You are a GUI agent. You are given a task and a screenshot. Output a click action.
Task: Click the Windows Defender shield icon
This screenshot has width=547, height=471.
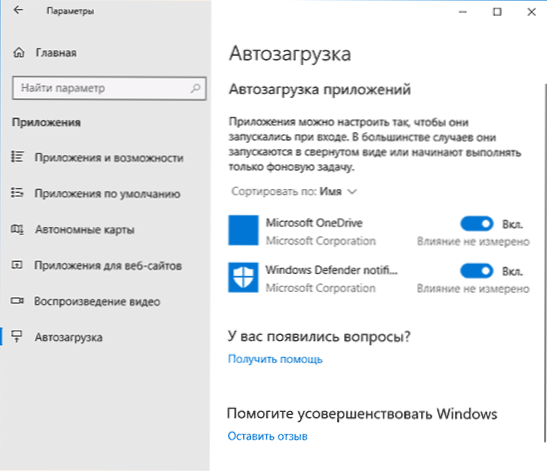[x=243, y=277]
